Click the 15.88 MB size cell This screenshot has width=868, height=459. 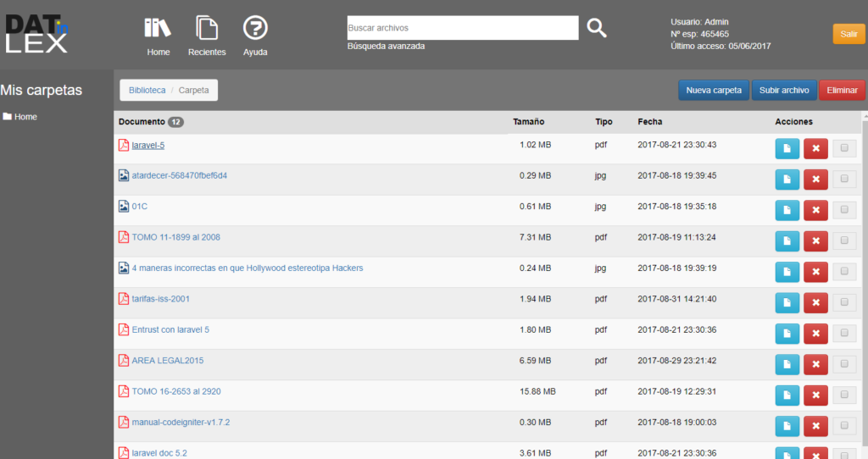click(537, 391)
